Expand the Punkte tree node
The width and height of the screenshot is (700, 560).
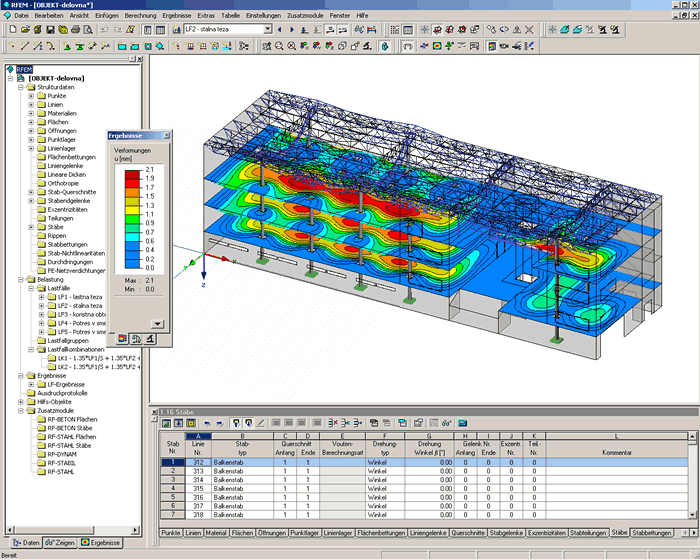(31, 96)
